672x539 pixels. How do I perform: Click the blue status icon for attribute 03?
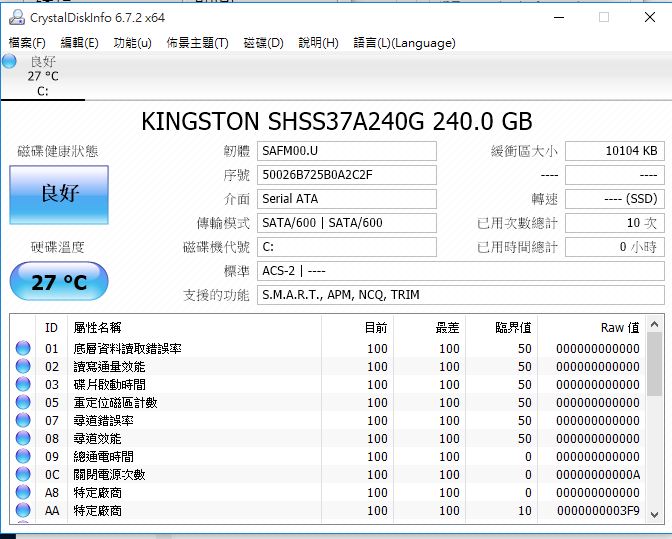pyautogui.click(x=23, y=384)
